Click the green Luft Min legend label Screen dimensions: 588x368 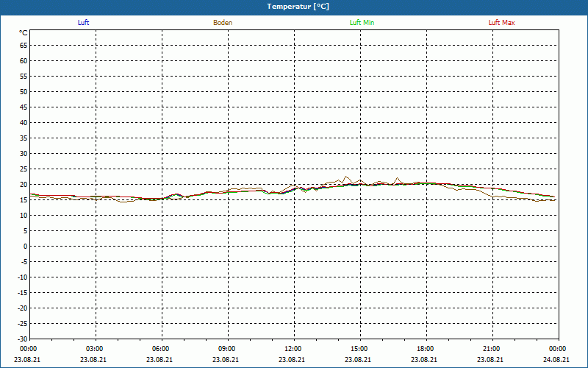pos(362,23)
